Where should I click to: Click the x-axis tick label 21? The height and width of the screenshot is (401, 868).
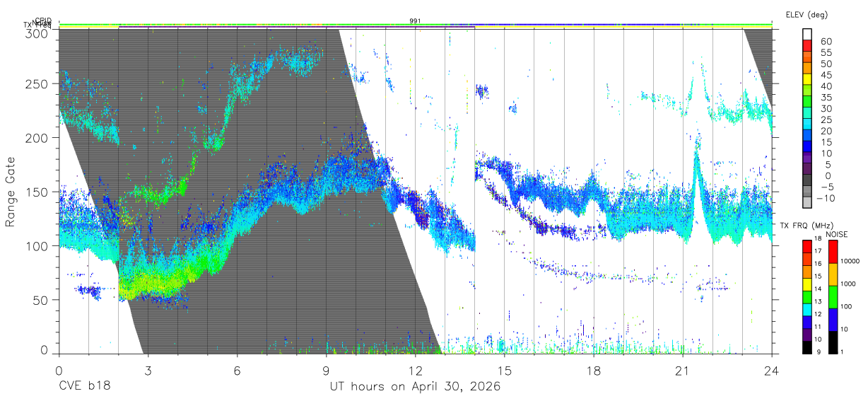click(682, 371)
